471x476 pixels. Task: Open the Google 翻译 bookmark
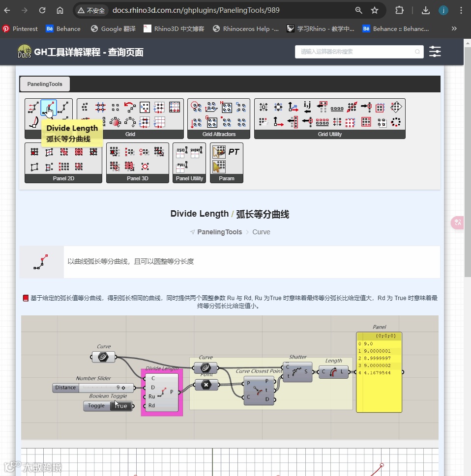click(x=113, y=28)
